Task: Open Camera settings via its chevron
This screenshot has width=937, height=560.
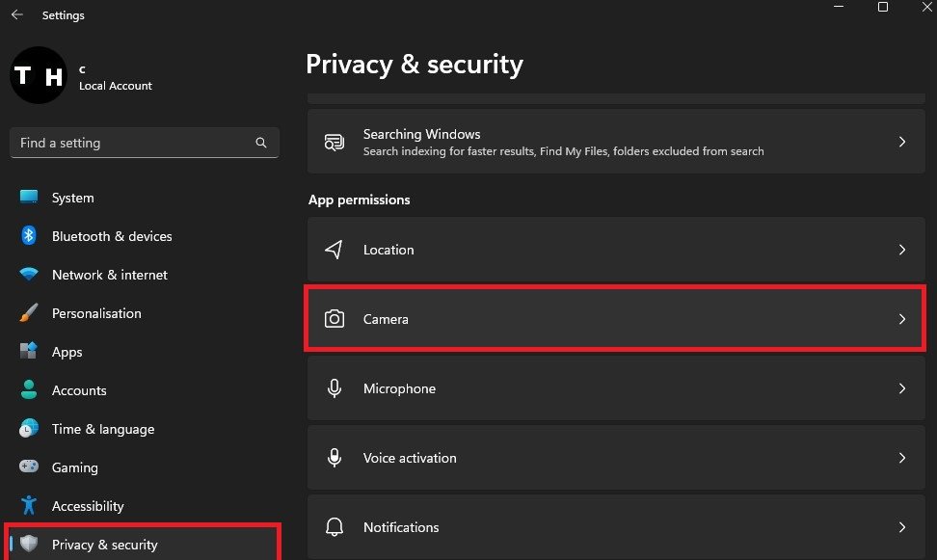Action: (902, 319)
